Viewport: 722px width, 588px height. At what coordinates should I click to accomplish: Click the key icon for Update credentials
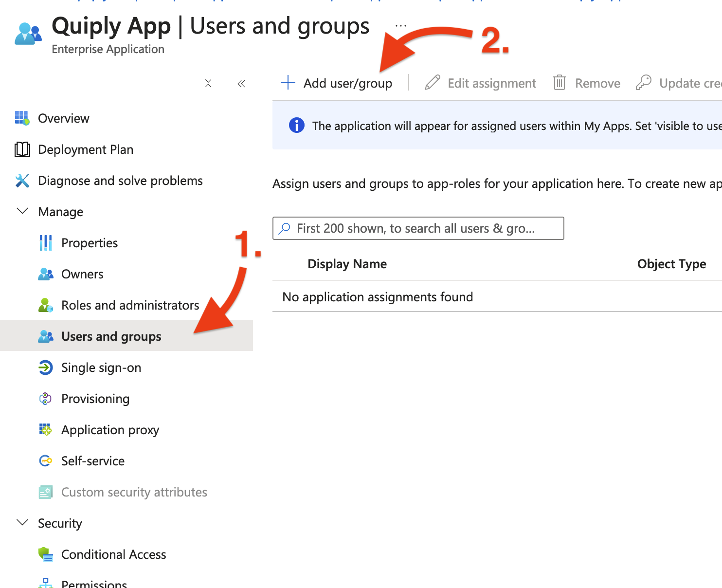tap(643, 83)
